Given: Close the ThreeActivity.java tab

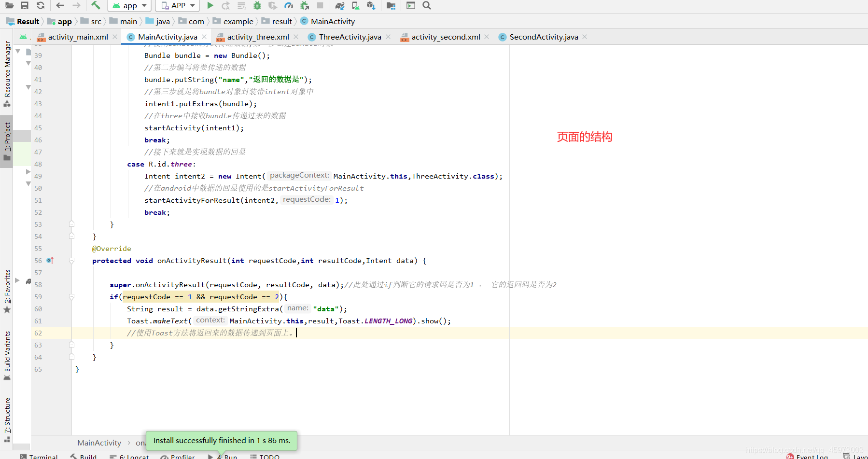Looking at the screenshot, I should 388,37.
